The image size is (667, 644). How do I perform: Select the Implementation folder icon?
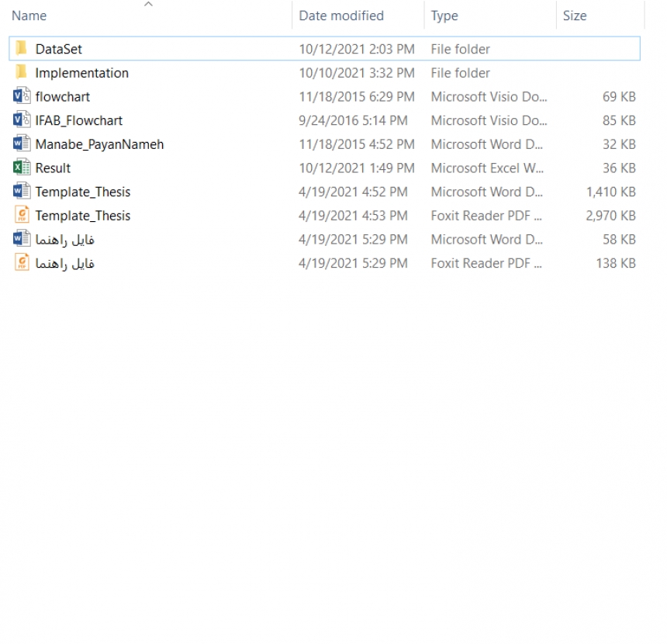[x=21, y=72]
